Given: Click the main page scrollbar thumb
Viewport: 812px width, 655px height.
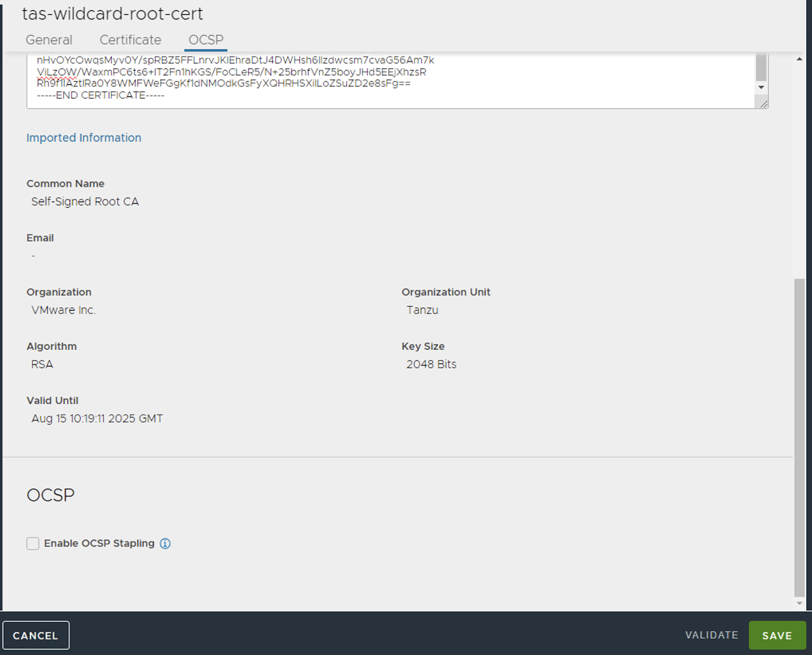Looking at the screenshot, I should point(799,438).
